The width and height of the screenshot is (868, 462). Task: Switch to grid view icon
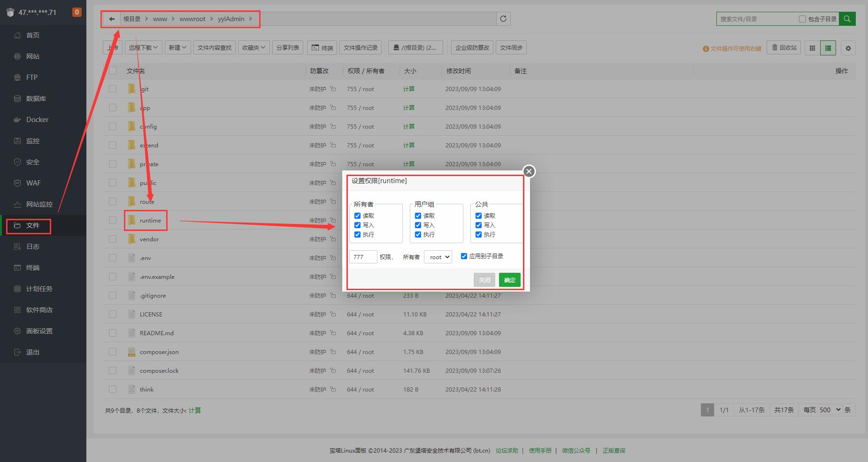(x=812, y=48)
